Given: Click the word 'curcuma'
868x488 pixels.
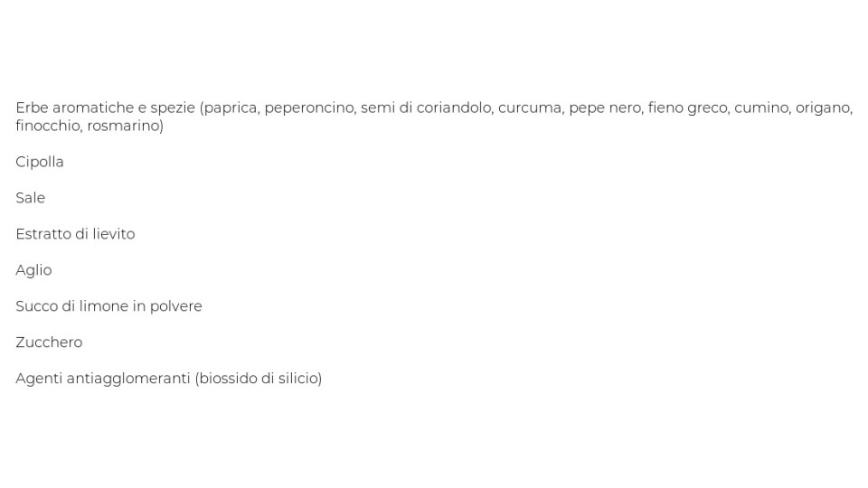Looking at the screenshot, I should 531,108.
